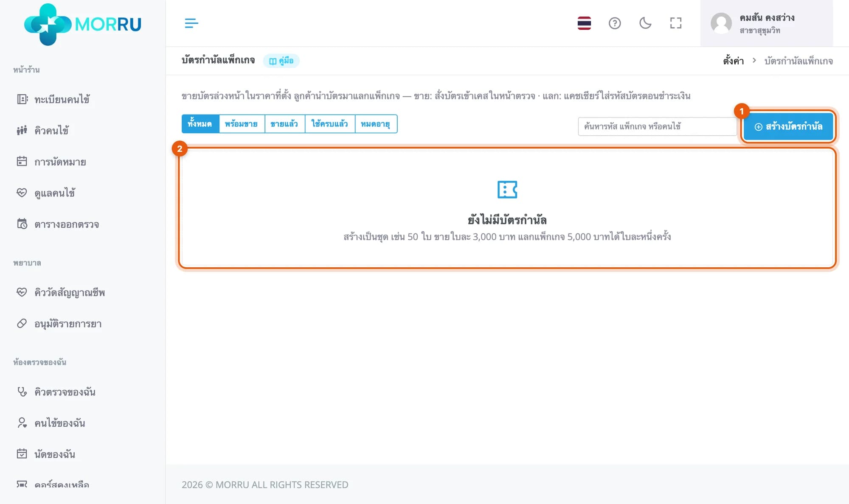Click the คิวตรวจของฉัน stethoscope icon
Image resolution: width=849 pixels, height=504 pixels.
pyautogui.click(x=22, y=392)
